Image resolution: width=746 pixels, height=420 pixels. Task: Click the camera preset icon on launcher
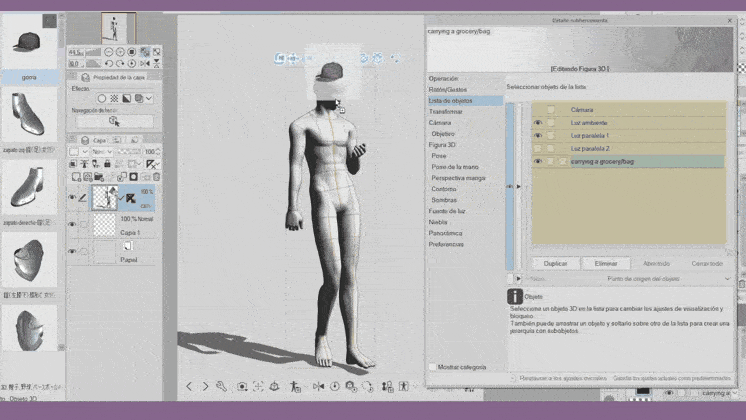(x=242, y=386)
